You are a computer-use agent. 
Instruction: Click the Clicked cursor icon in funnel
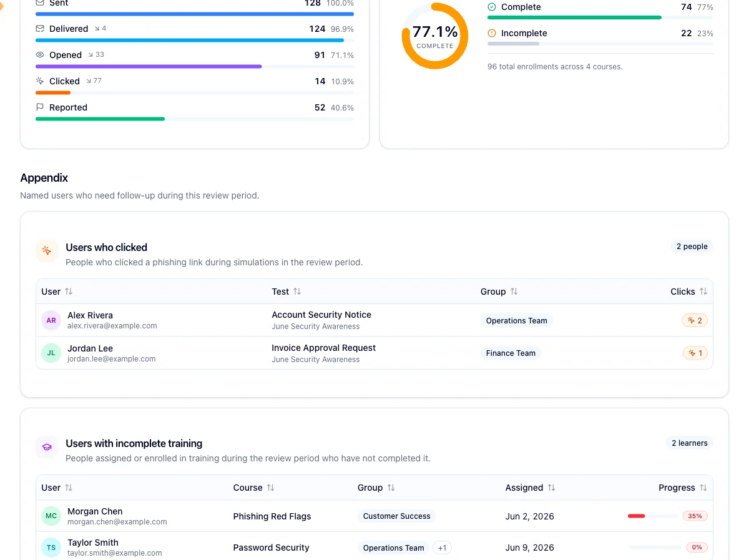pos(40,81)
